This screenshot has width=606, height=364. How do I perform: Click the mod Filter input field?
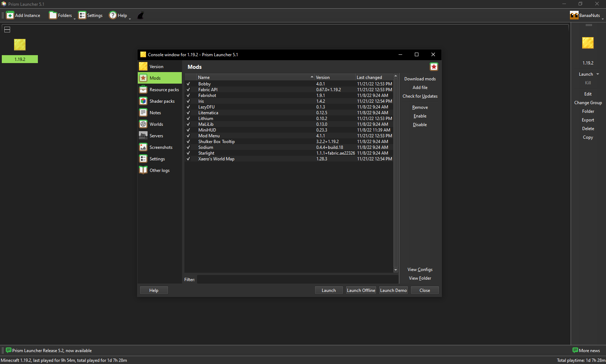pos(297,280)
